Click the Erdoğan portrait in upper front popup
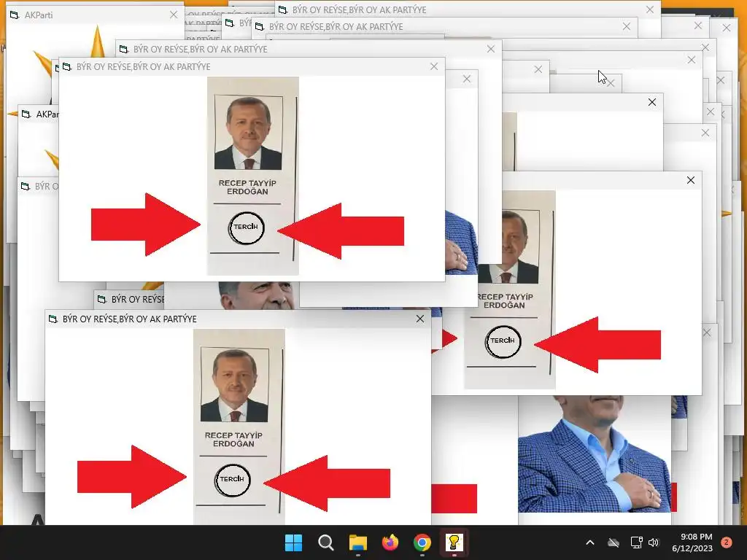This screenshot has height=560, width=747. click(248, 133)
